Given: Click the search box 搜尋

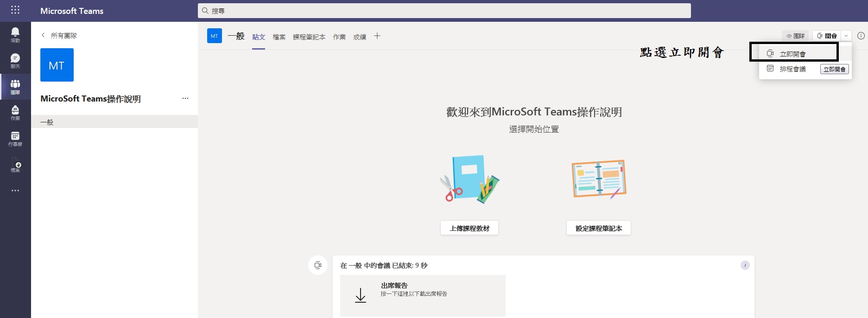Looking at the screenshot, I should tap(444, 11).
